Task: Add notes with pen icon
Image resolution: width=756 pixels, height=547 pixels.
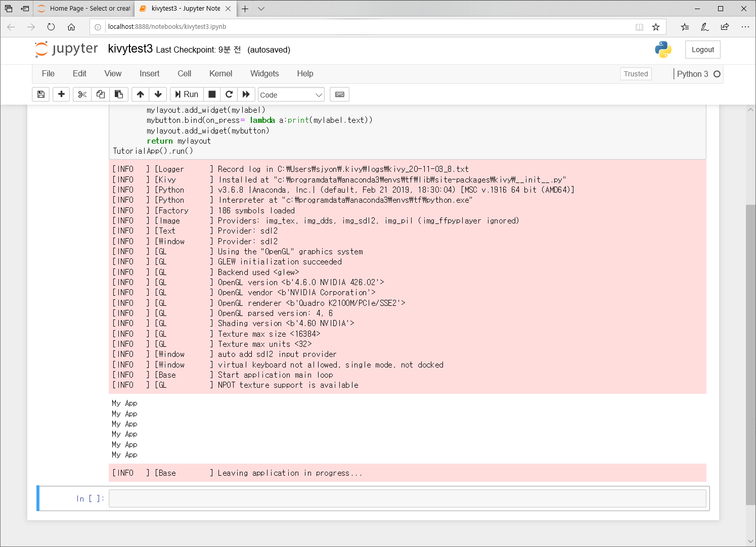Action: [x=705, y=27]
